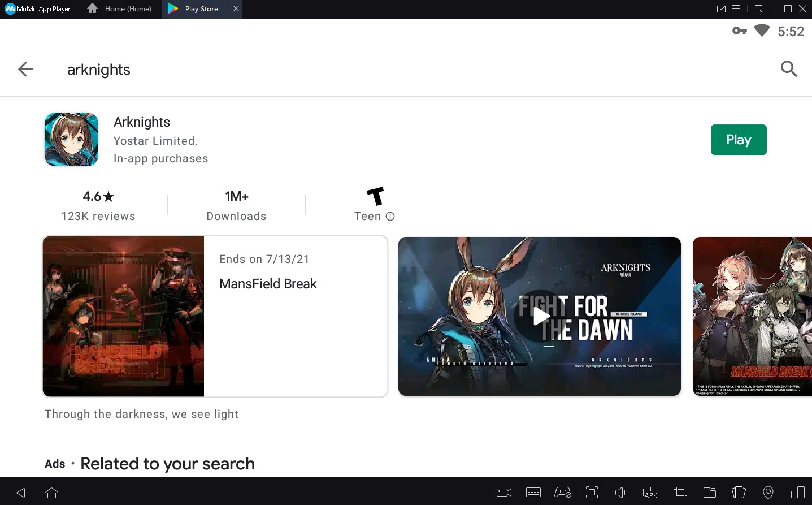
Task: Take a screenshot with the capture icon
Action: (592, 493)
